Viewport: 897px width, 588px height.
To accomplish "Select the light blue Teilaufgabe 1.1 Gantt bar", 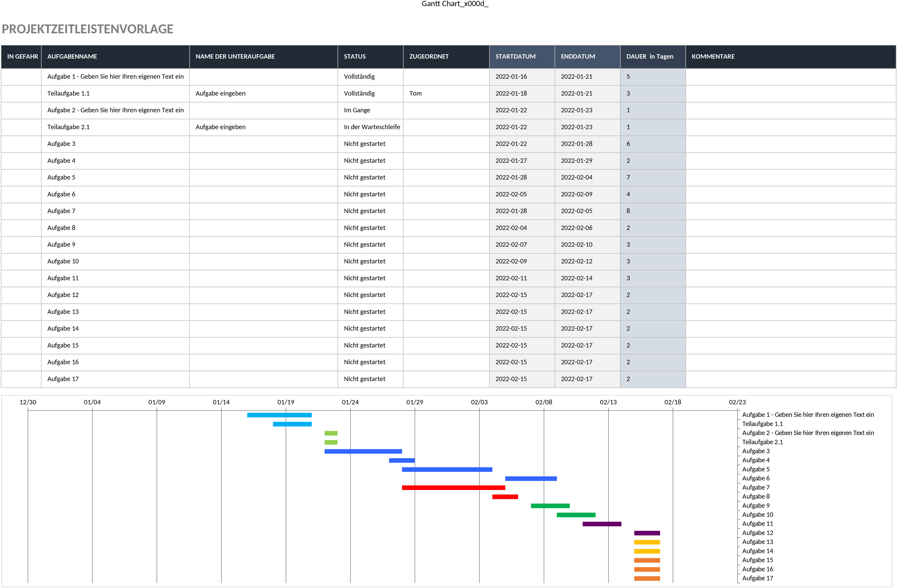I will pyautogui.click(x=292, y=424).
